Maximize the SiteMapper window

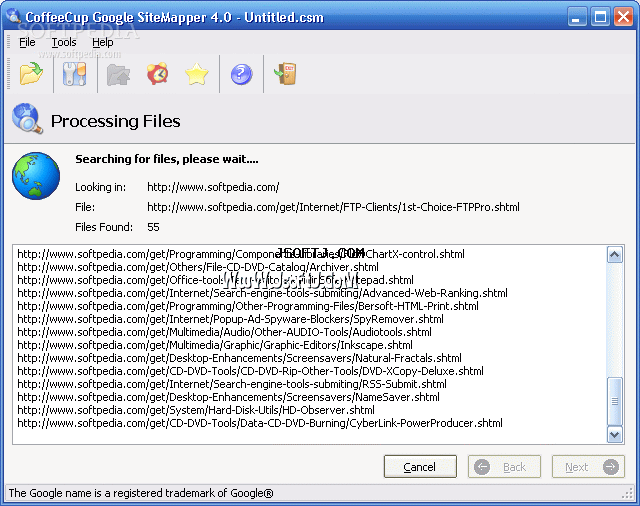600,17
